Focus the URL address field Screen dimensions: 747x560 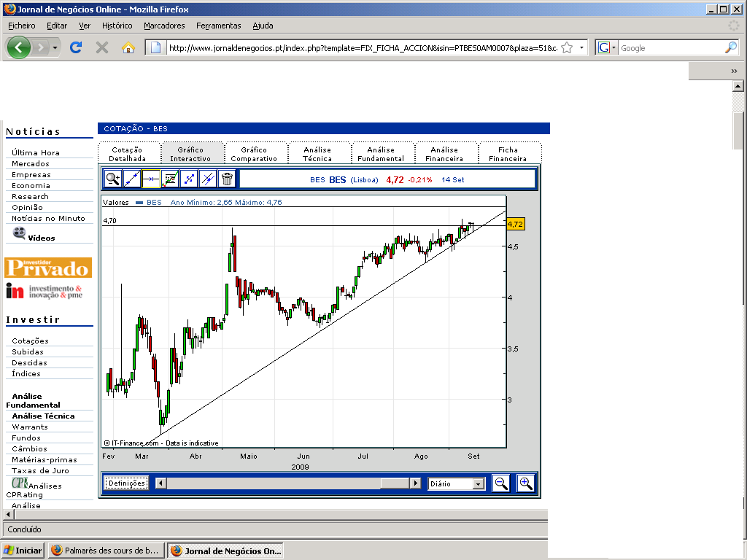pyautogui.click(x=363, y=47)
